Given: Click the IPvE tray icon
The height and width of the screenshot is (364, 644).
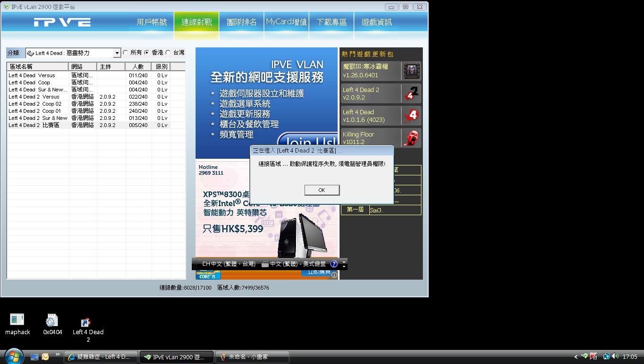Looking at the screenshot, I should tap(585, 356).
